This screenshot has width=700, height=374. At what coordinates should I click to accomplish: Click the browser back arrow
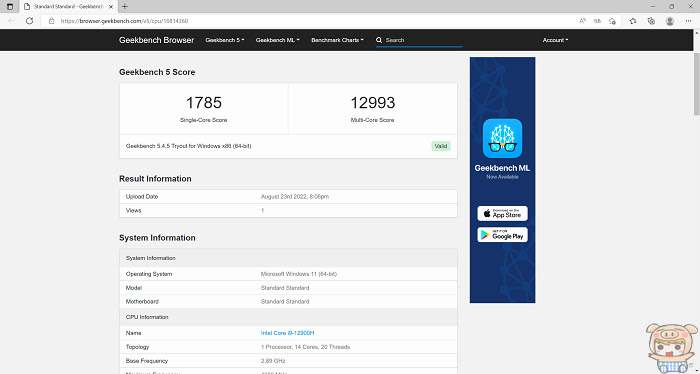click(11, 21)
